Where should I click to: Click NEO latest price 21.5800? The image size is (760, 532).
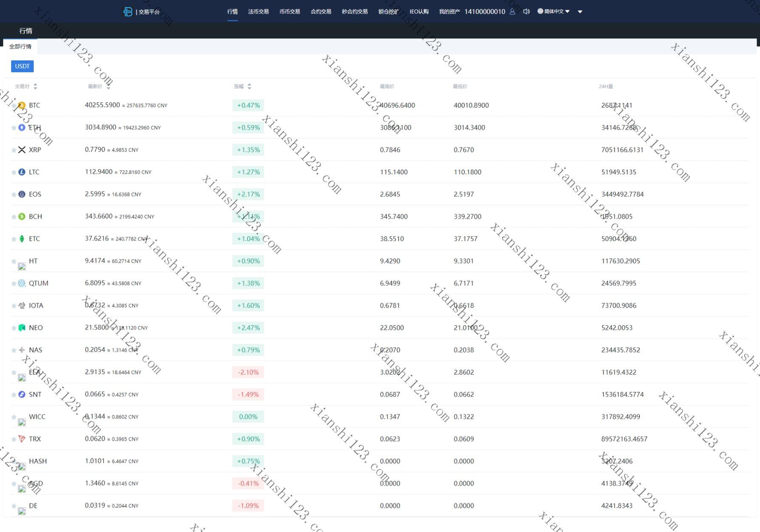click(x=97, y=327)
